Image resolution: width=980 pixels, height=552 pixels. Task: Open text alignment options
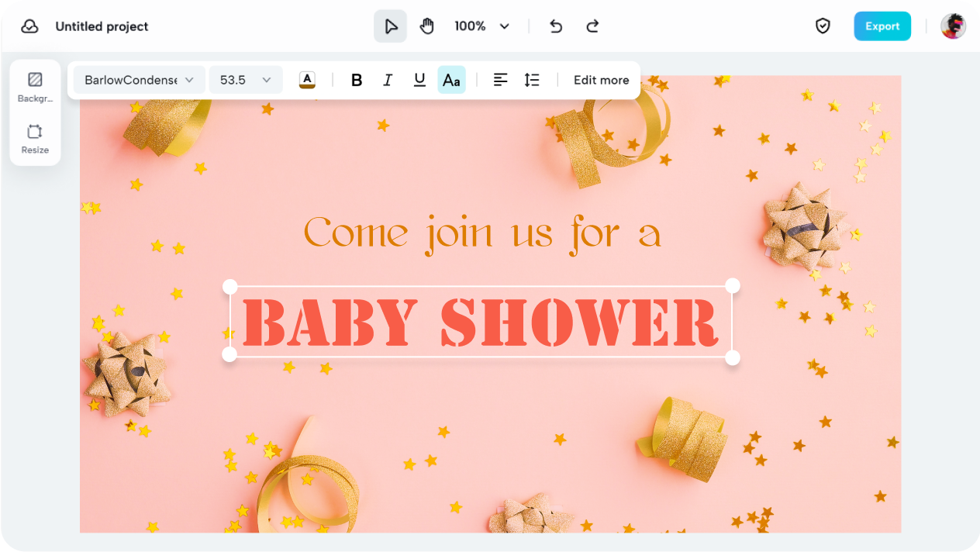[501, 80]
